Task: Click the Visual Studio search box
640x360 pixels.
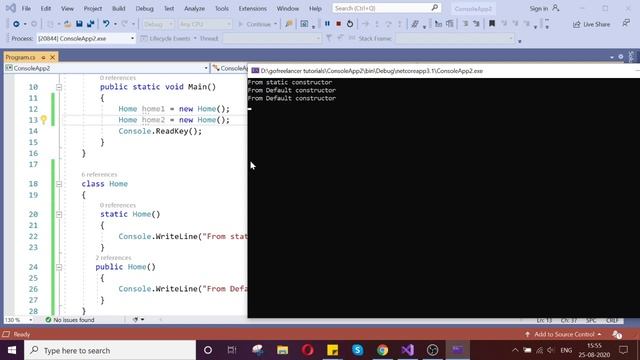Action: 386,8
